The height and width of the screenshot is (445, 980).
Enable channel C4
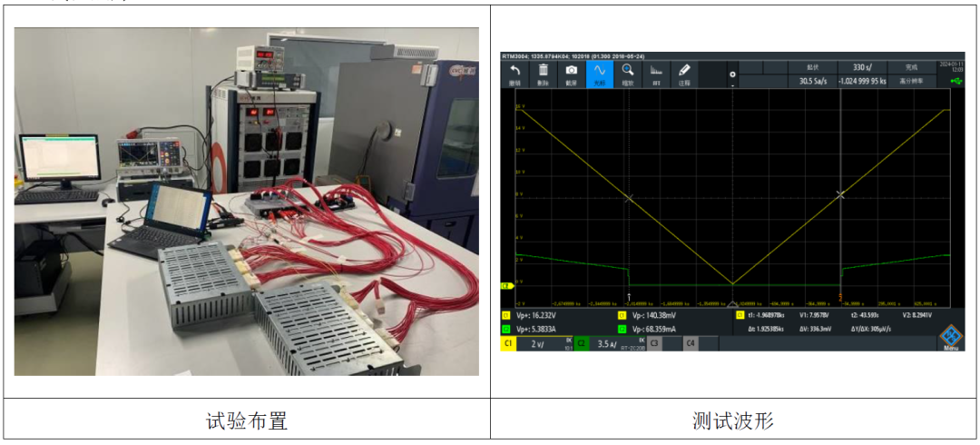click(x=691, y=344)
